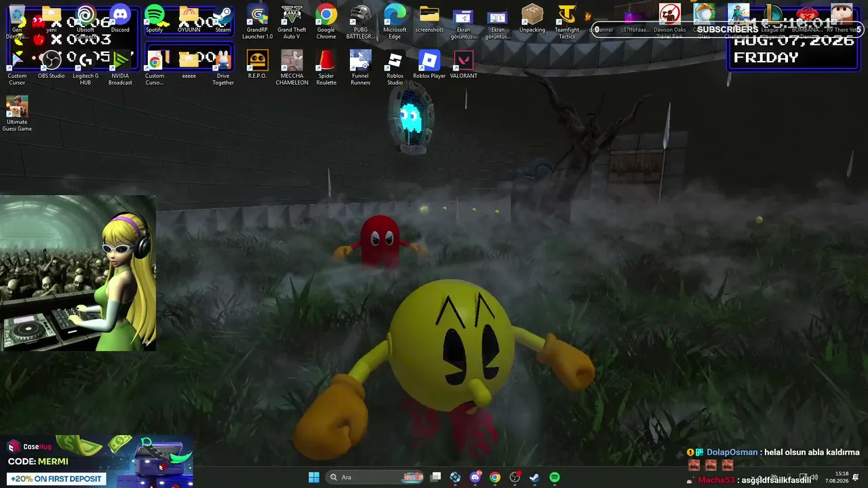Launch Teamfight Tactics shortcut
The height and width of the screenshot is (488, 868).
(x=567, y=22)
